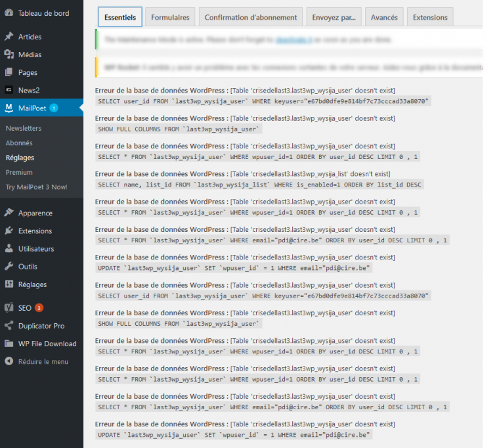Click the last UPDATE last3wp_wysija_user query code
Image resolution: width=499 pixels, height=448 pixels.
[234, 435]
